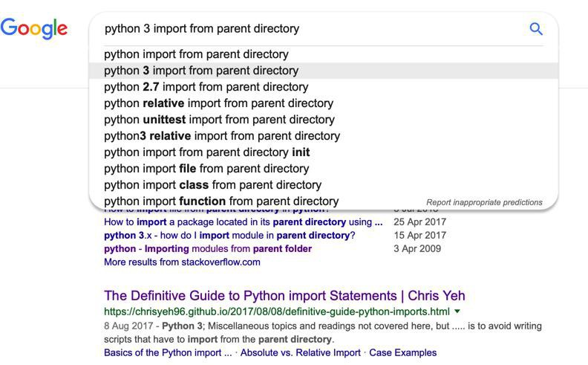588x365 pixels.
Task: Open the Google logo homepage link
Action: (33, 28)
